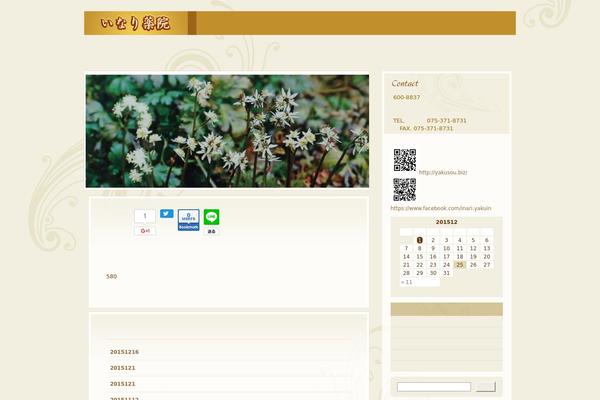This screenshot has width=600, height=400.
Task: Select day 6 in the calendar
Action: (x=486, y=240)
